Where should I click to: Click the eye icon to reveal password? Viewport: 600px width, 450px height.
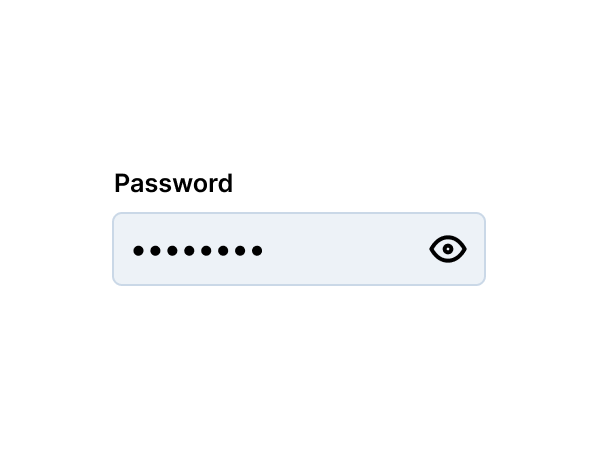click(448, 249)
